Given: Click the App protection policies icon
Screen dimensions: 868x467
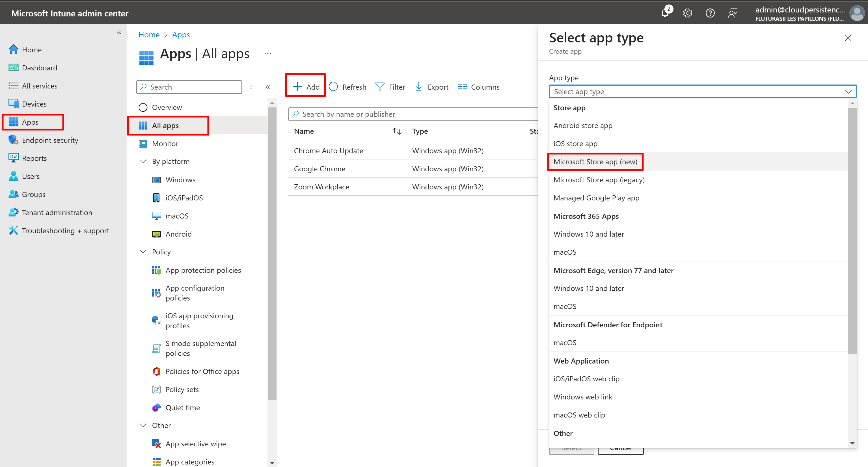Looking at the screenshot, I should (156, 270).
